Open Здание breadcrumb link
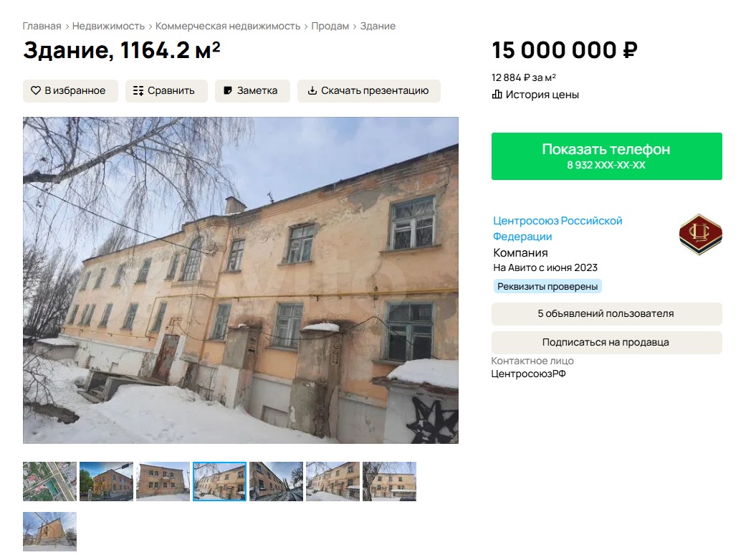The height and width of the screenshot is (555, 756). (x=378, y=26)
